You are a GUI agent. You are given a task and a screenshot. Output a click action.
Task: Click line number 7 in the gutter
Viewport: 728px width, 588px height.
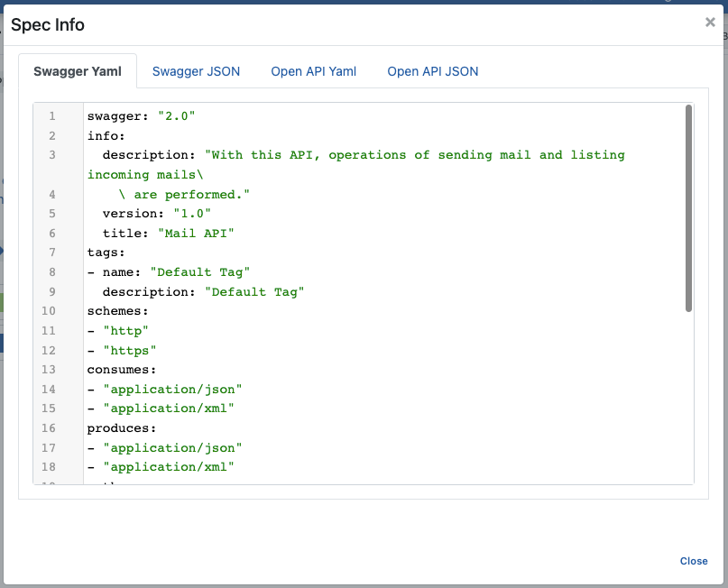click(52, 253)
